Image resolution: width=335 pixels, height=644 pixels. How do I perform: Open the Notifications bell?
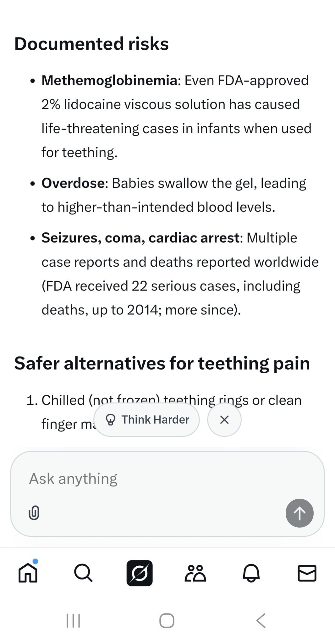tap(251, 573)
